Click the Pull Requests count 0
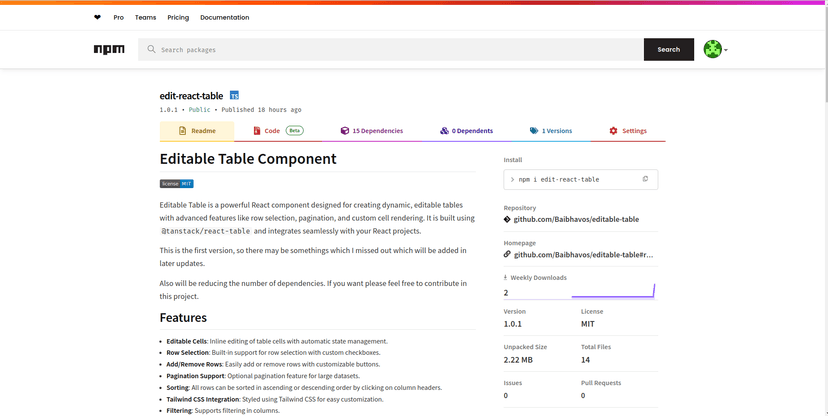 click(583, 395)
